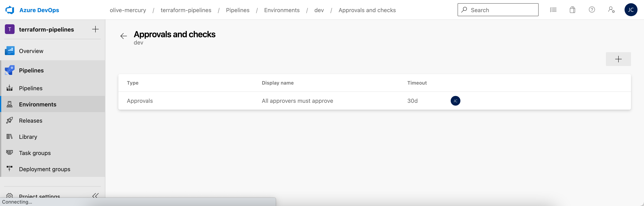Click the terraform-pipelines project tile icon
Viewport: 644px width, 206px height.
(10, 29)
